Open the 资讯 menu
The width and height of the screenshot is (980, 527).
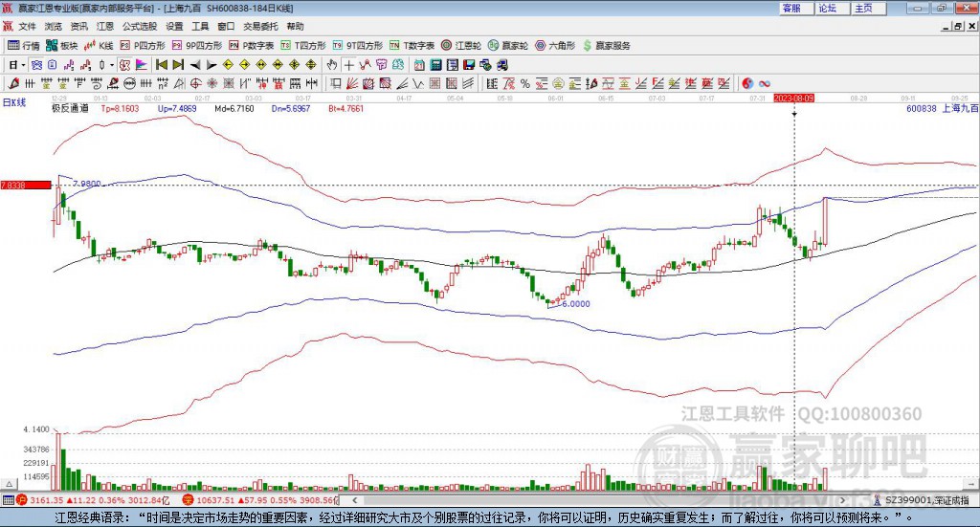[78, 26]
